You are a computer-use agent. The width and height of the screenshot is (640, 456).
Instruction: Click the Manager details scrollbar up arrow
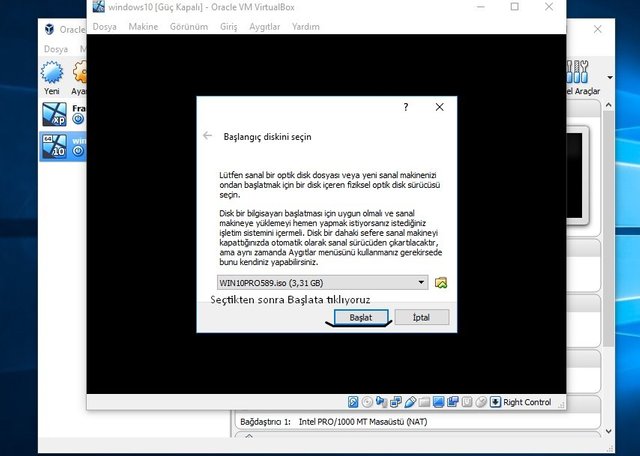[609, 105]
